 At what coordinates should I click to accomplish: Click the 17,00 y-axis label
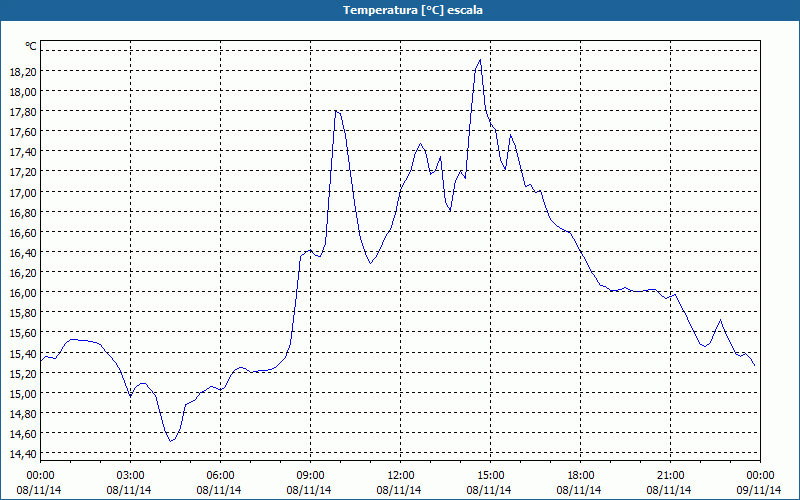(x=23, y=193)
